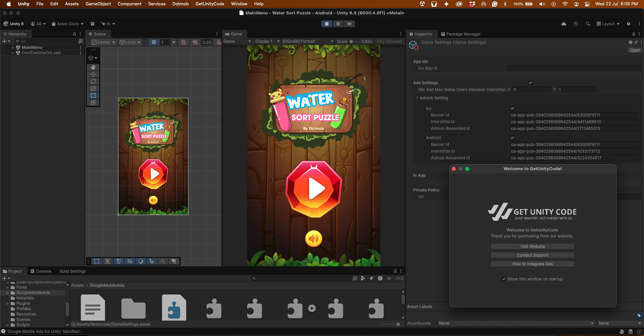Open the global Search icon in the toolbar

pyautogui.click(x=588, y=24)
